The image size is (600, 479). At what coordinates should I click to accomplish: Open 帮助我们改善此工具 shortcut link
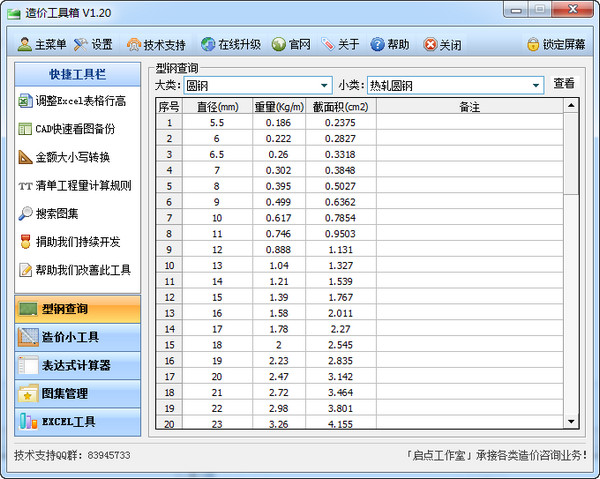click(x=83, y=270)
